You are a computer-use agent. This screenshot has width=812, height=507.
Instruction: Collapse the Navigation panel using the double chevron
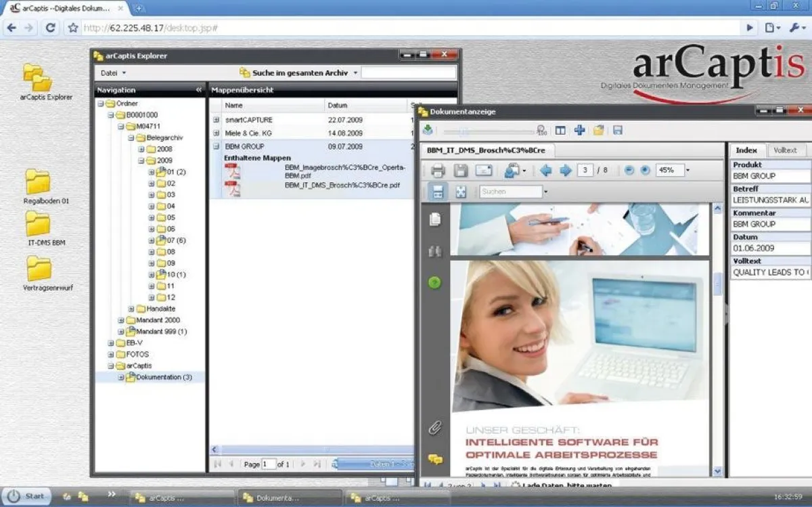click(198, 89)
